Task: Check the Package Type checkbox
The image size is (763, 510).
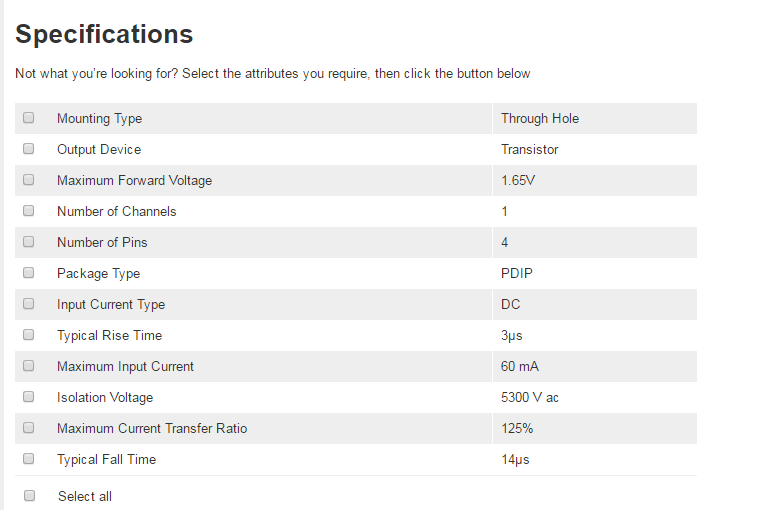Action: 29,273
